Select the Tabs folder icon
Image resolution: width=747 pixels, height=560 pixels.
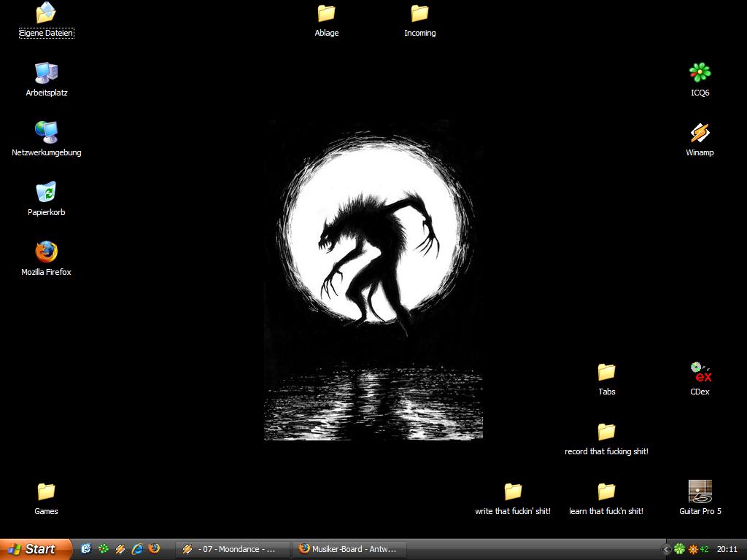pos(606,378)
